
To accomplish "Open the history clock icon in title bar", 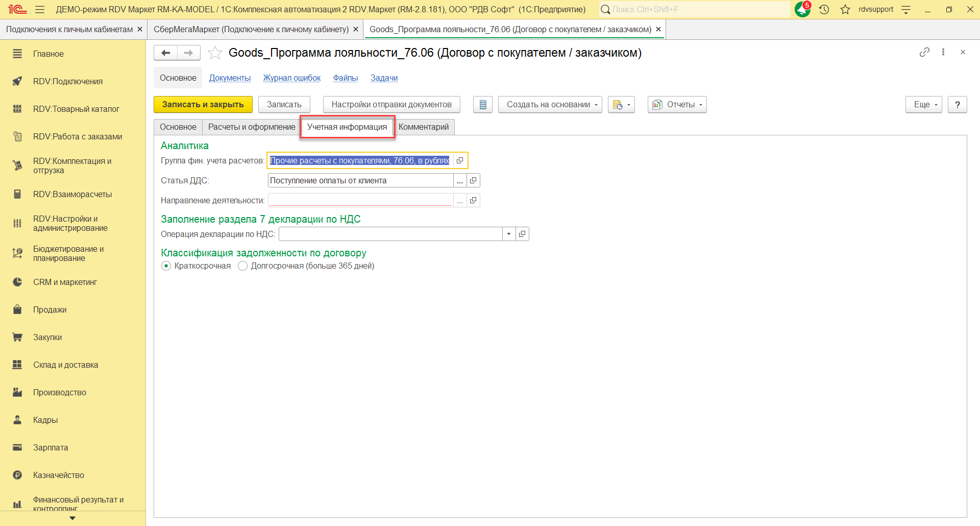I will [x=824, y=9].
